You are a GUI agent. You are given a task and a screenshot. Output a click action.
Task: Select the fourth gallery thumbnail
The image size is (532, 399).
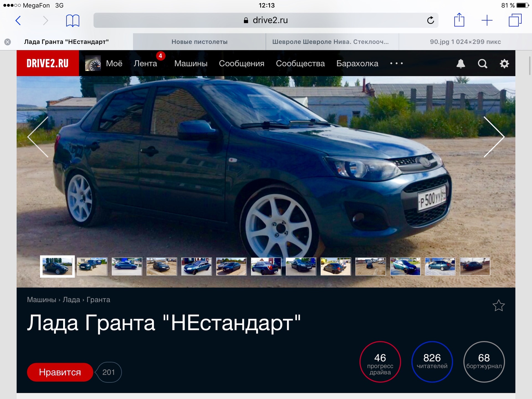tap(162, 266)
